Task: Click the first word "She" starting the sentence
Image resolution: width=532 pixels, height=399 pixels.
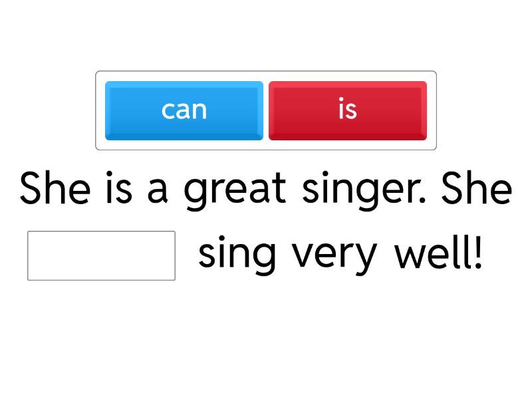Action: click(55, 189)
